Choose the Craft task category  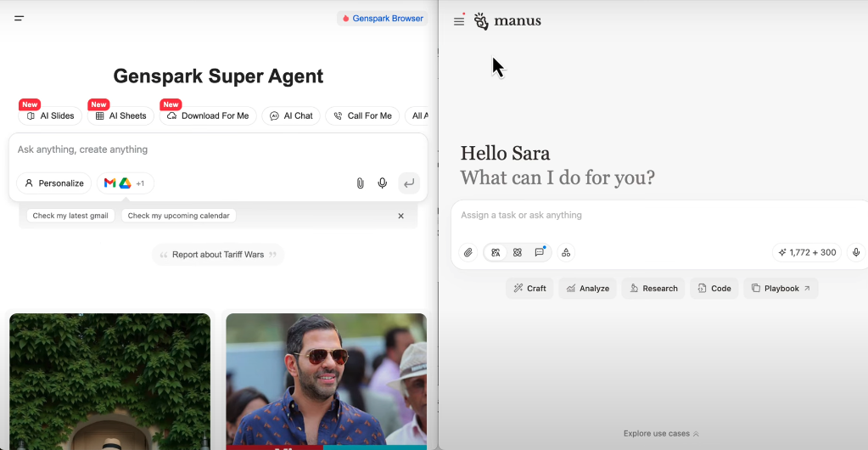[529, 288]
